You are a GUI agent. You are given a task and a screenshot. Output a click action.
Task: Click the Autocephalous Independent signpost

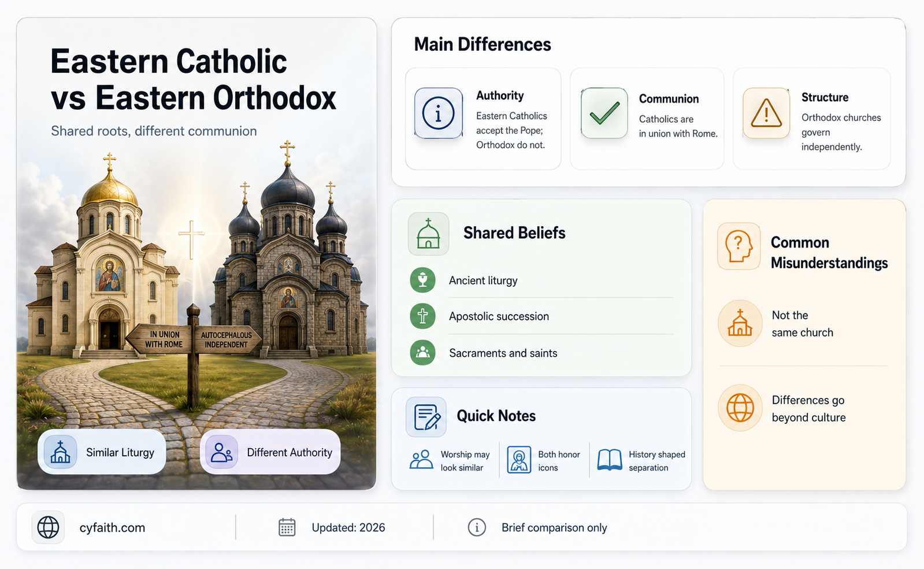coord(229,339)
